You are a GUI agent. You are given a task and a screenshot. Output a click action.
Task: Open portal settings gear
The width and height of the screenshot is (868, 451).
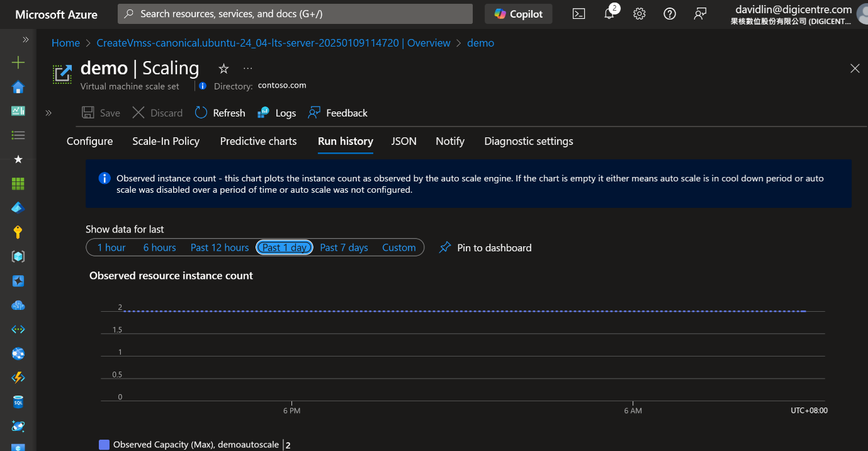[x=639, y=14]
